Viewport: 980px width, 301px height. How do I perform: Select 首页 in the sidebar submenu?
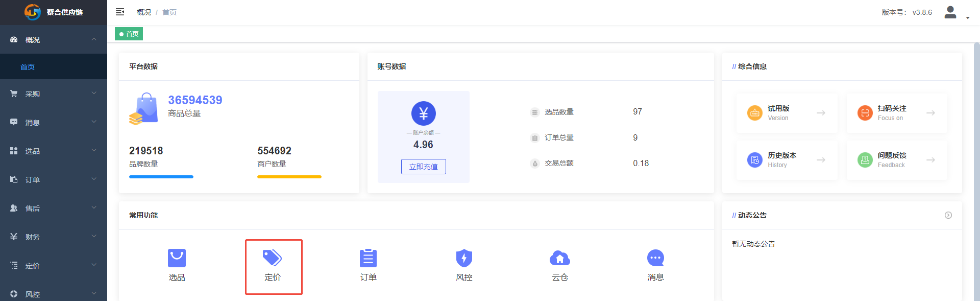28,67
